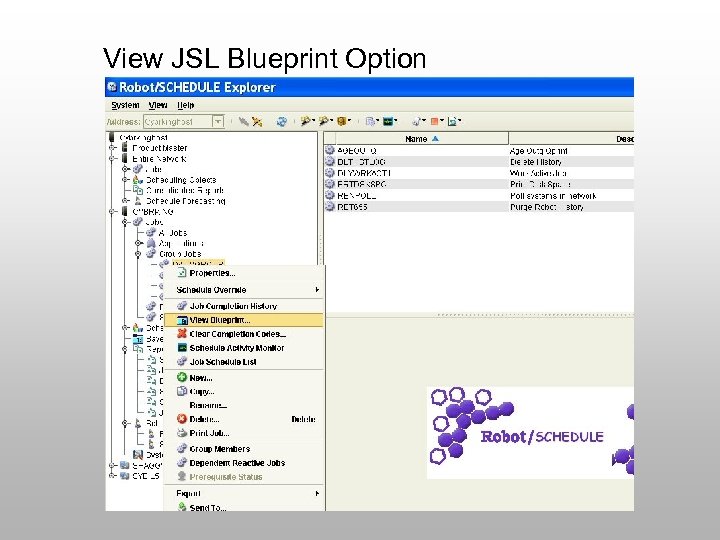720x540 pixels.
Task: Choose Group Members
Action: pyautogui.click(x=244, y=449)
